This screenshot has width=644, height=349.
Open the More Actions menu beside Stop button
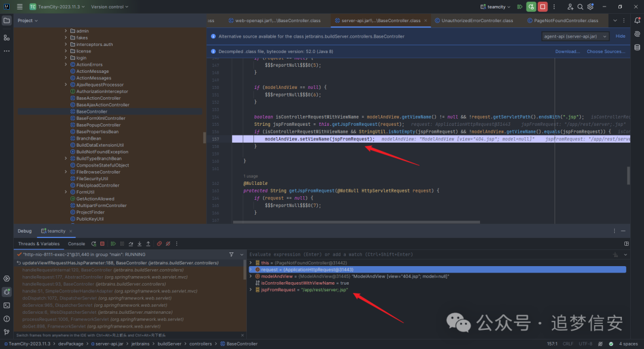(x=553, y=7)
